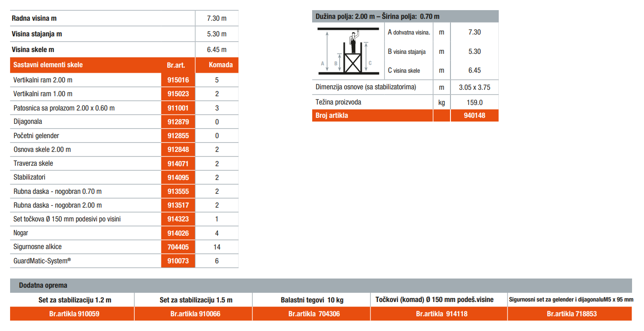
Task: Select article number 915023 cell
Action: [x=178, y=94]
